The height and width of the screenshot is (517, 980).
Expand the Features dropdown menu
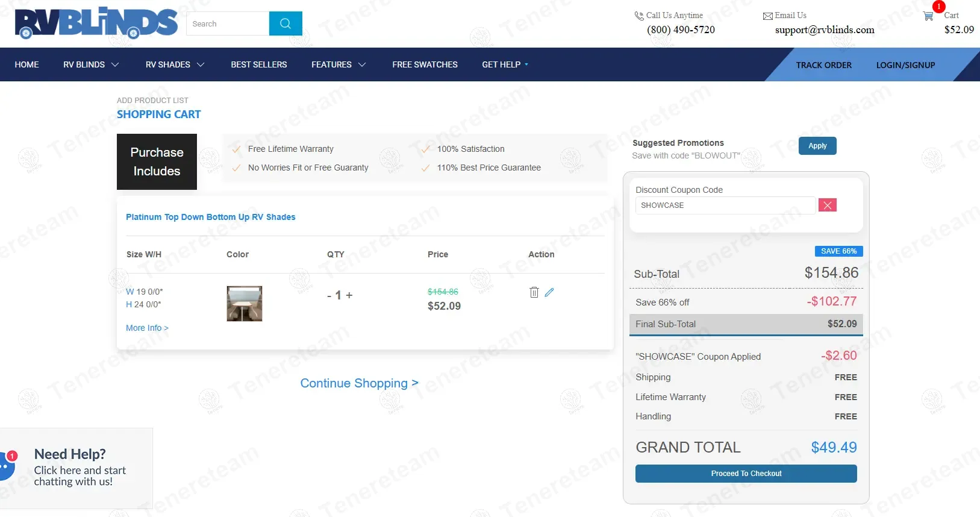(339, 64)
